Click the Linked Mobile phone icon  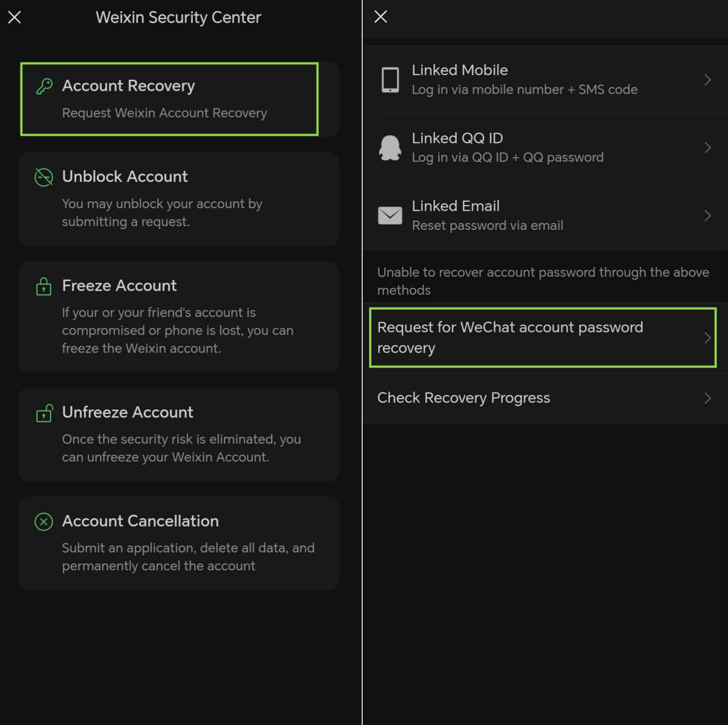point(390,80)
